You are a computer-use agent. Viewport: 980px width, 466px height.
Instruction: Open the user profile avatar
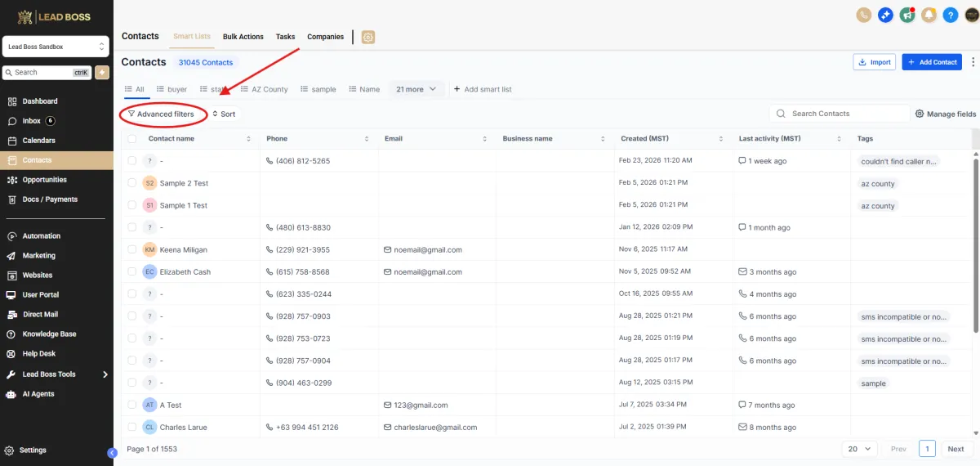coord(972,15)
